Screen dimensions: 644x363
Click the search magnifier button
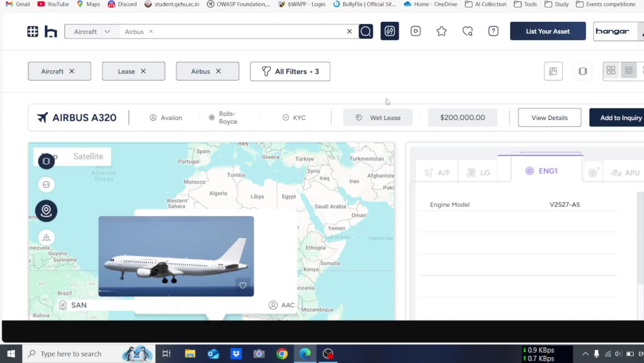(366, 32)
